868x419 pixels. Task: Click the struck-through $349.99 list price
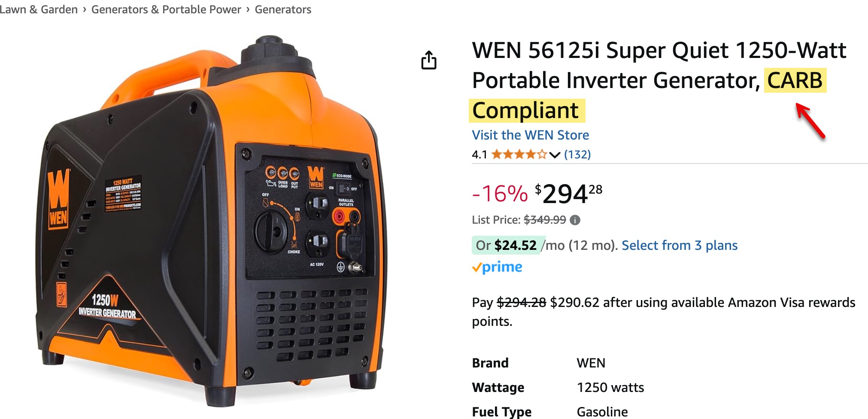coord(545,220)
